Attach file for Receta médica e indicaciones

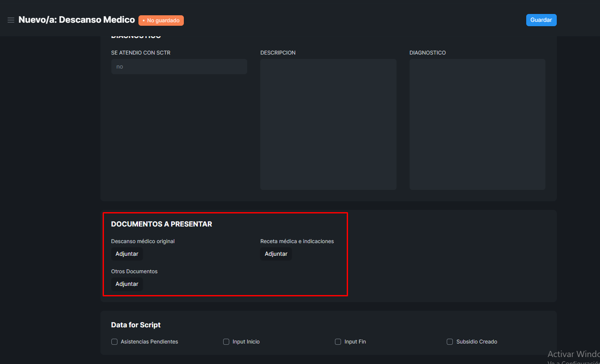tap(276, 254)
